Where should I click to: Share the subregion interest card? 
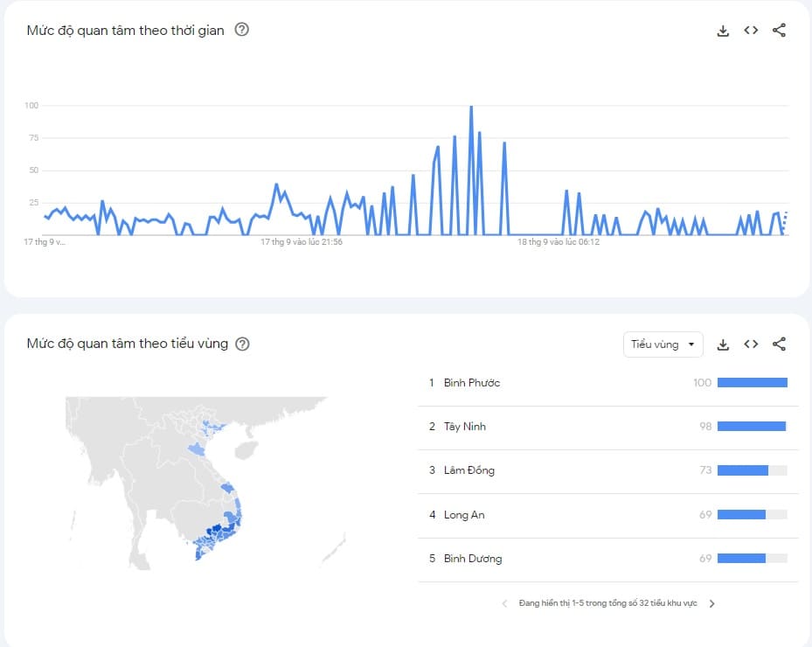779,344
